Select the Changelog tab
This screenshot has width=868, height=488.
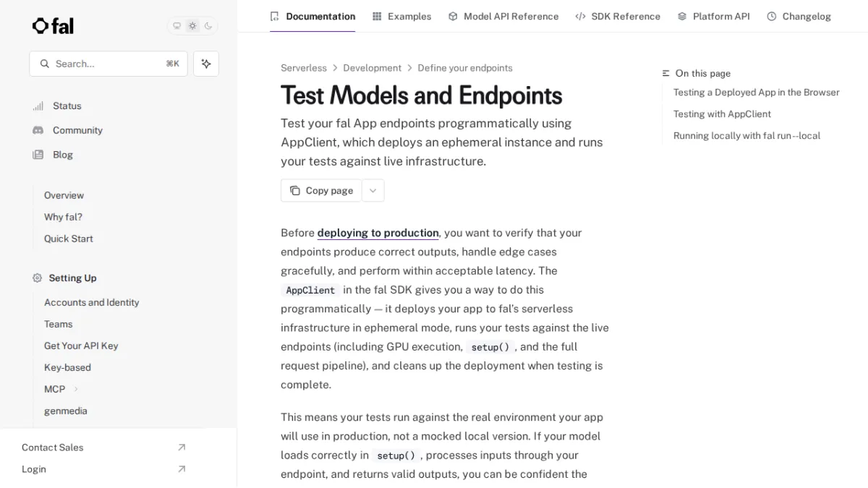pyautogui.click(x=799, y=16)
